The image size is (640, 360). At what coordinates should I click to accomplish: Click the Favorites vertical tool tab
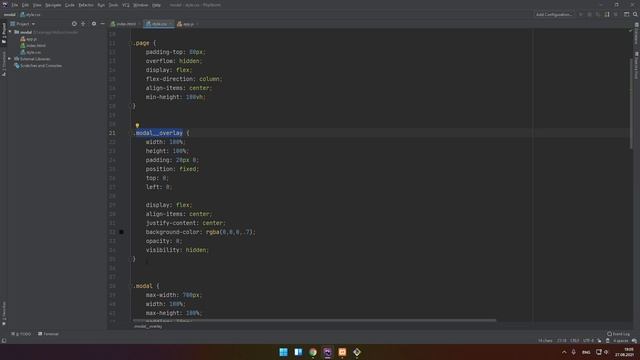(4, 313)
